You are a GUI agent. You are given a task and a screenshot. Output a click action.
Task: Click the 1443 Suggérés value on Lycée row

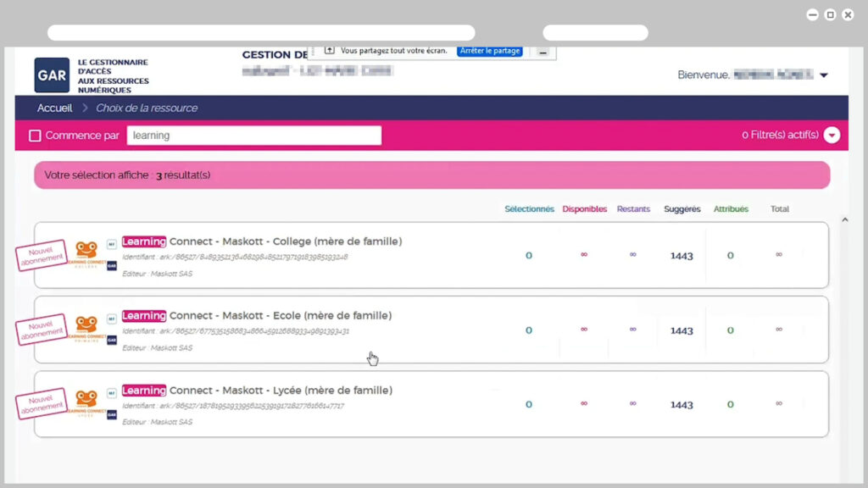click(x=682, y=404)
